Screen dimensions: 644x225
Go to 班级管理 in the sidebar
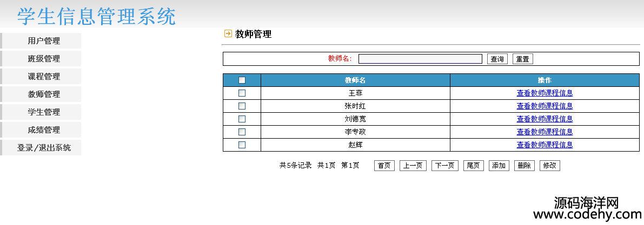click(x=44, y=59)
